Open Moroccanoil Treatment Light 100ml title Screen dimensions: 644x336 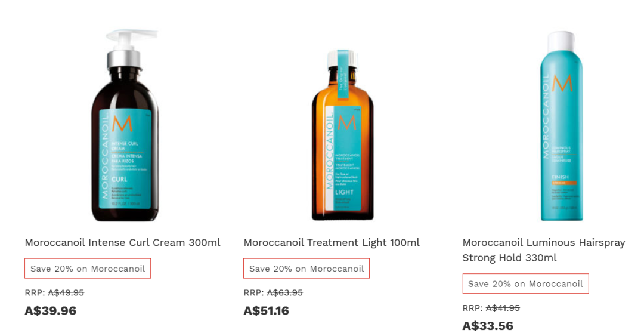pyautogui.click(x=332, y=242)
